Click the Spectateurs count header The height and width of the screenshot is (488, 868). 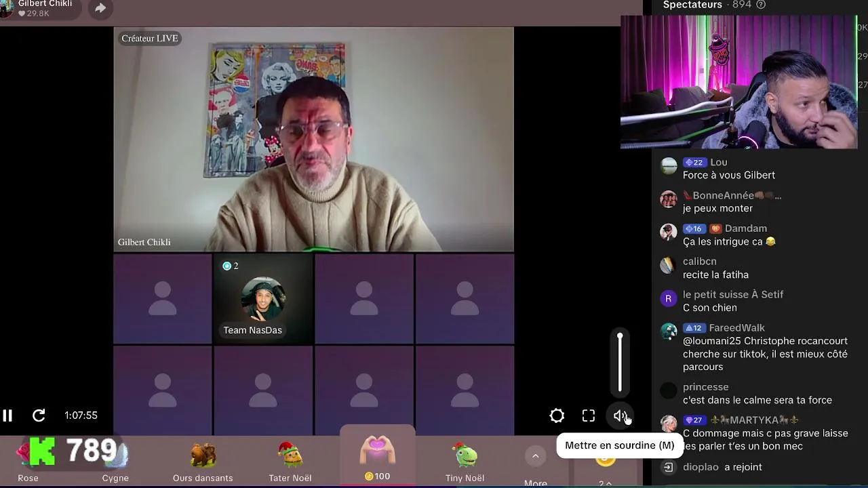[708, 5]
